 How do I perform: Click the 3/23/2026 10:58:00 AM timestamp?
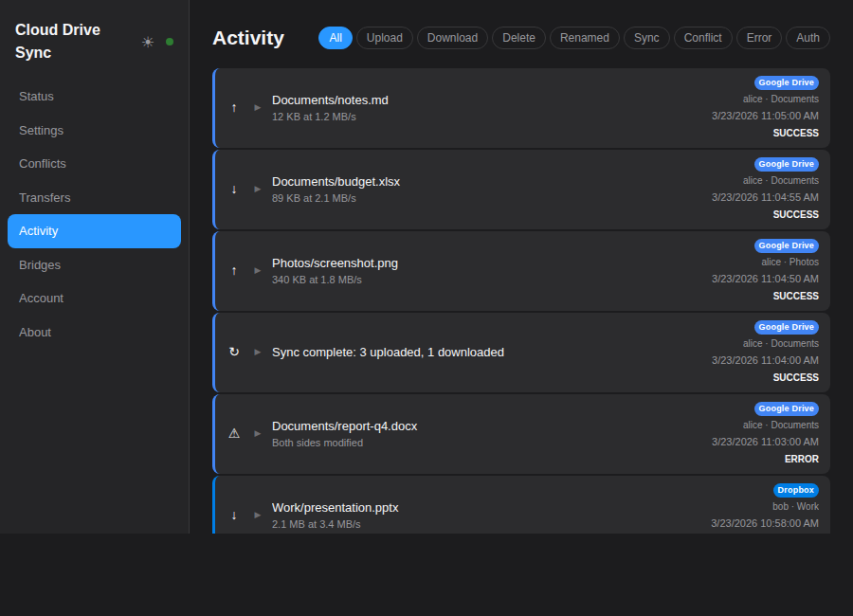[764, 523]
